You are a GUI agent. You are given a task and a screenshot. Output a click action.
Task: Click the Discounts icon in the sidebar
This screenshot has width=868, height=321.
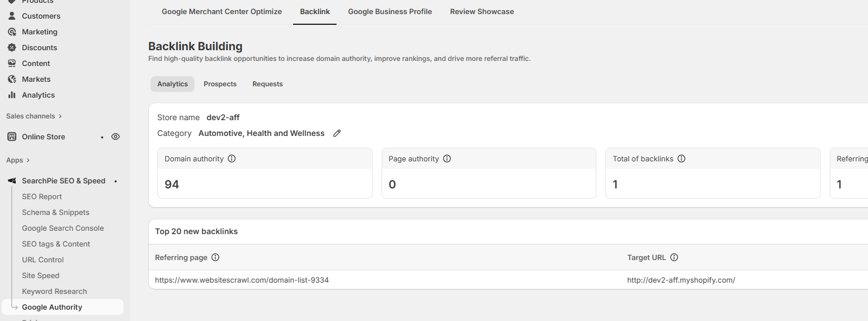pyautogui.click(x=12, y=48)
